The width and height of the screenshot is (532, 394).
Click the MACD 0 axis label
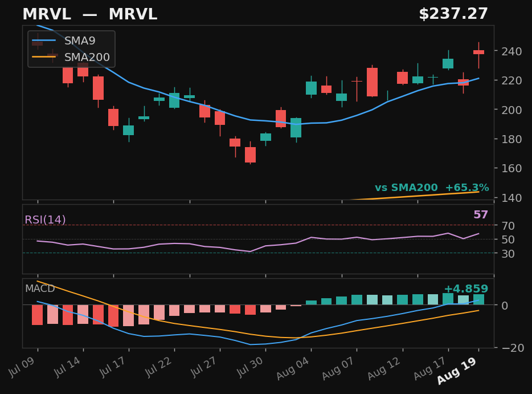505,306
